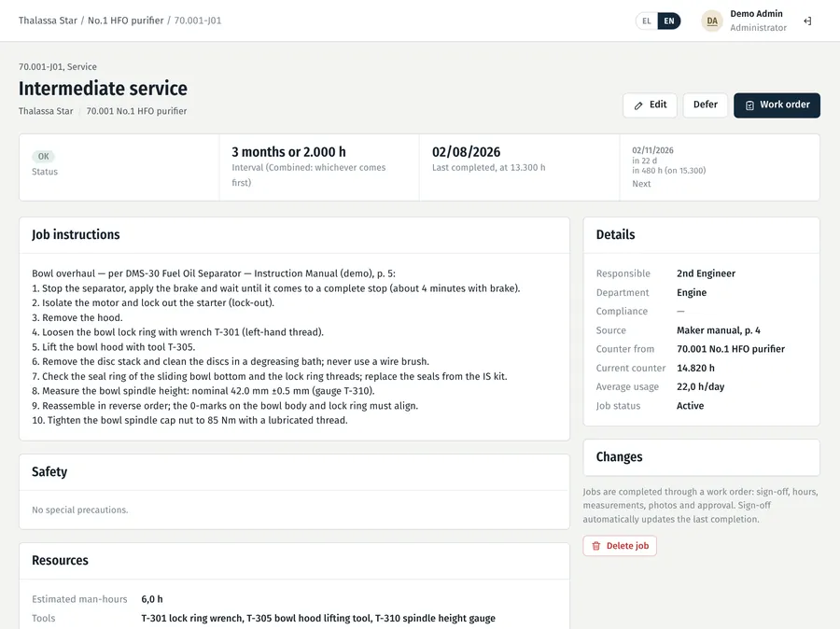Click the clipboard icon on Work order
This screenshot has width=840, height=629.
[x=749, y=105]
